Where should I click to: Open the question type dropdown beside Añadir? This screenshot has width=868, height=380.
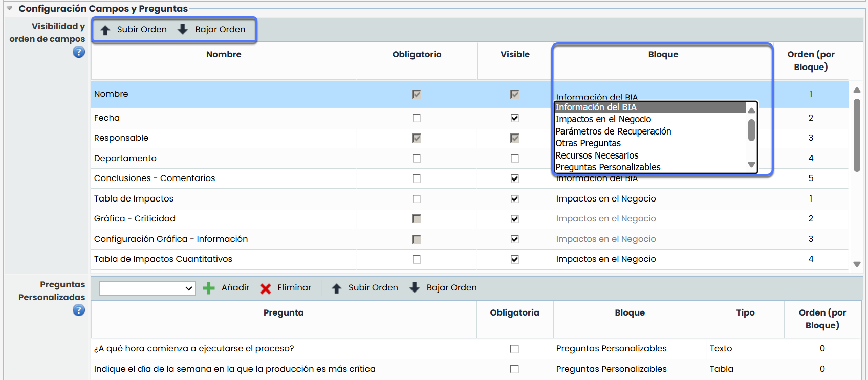click(x=147, y=288)
